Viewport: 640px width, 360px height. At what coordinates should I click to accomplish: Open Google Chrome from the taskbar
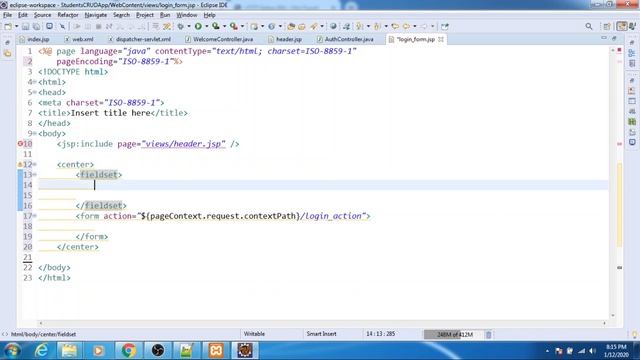(128, 350)
